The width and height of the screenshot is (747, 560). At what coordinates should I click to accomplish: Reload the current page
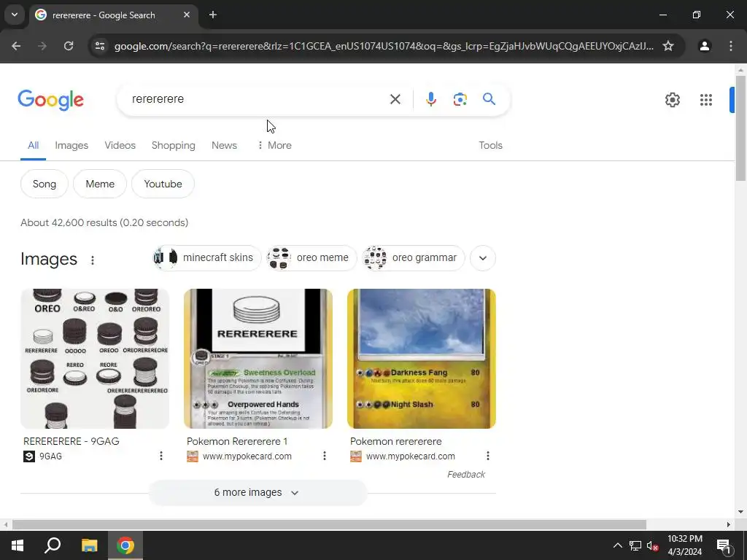[x=69, y=46]
